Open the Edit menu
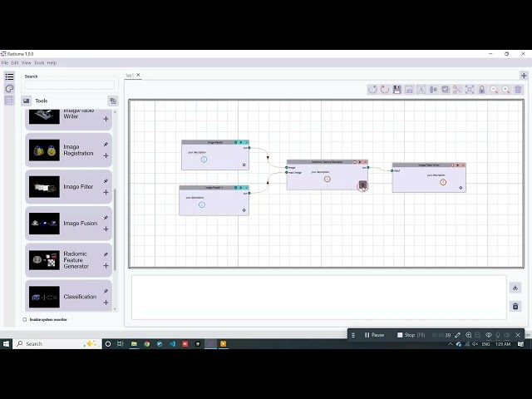Viewport: 532px width, 399px height. click(15, 63)
